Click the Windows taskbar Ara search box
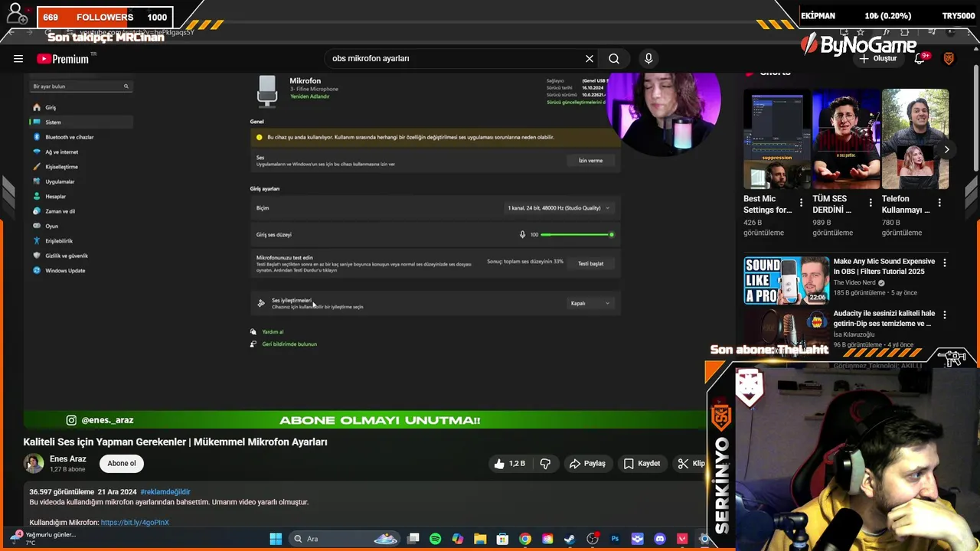The image size is (980, 551). (x=343, y=539)
